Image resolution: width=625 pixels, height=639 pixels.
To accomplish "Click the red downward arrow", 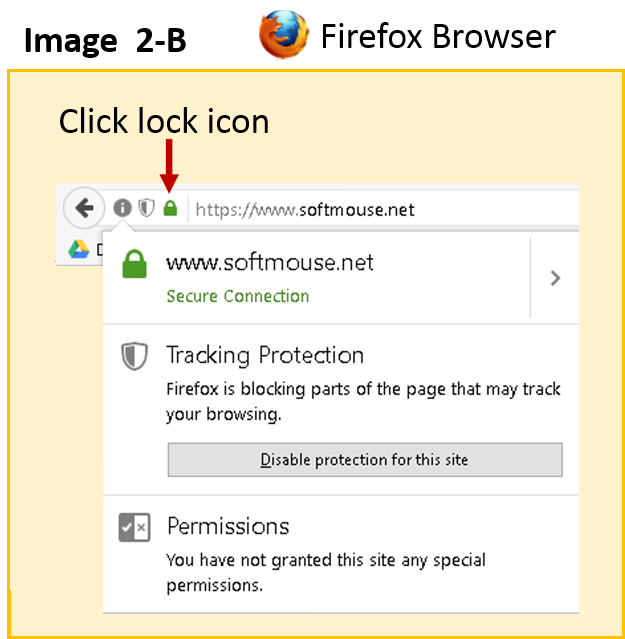I will click(169, 164).
